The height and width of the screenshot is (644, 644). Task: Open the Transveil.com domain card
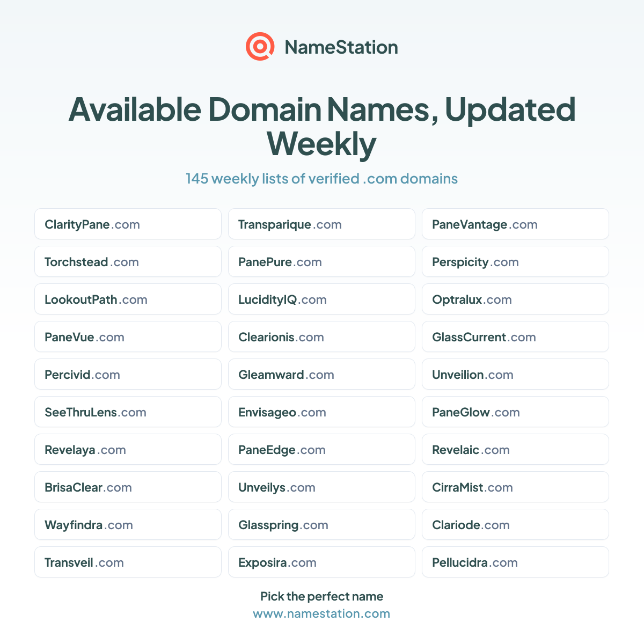(128, 562)
